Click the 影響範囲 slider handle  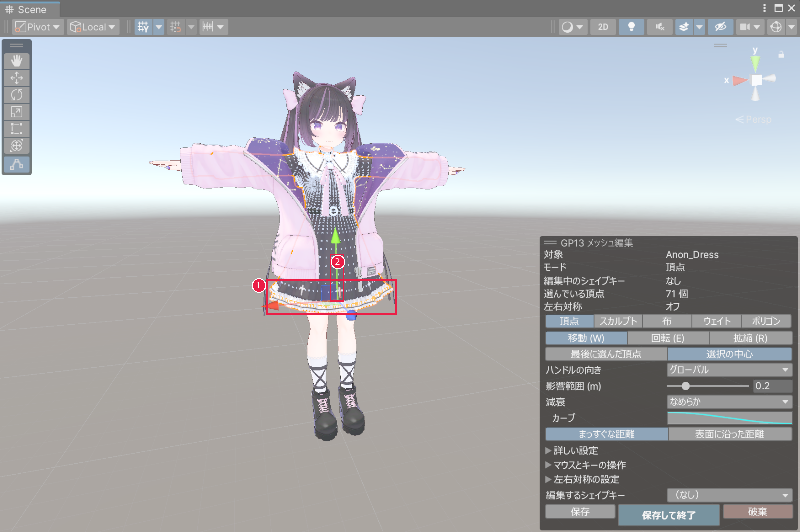pyautogui.click(x=686, y=386)
